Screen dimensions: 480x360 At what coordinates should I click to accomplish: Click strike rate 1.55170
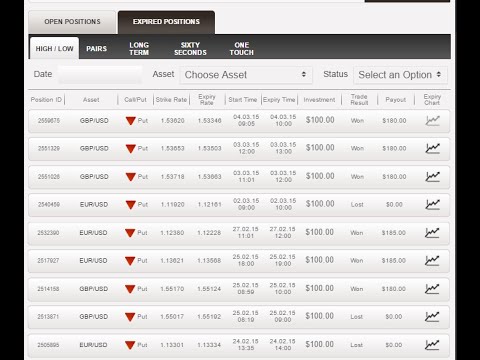click(x=172, y=289)
